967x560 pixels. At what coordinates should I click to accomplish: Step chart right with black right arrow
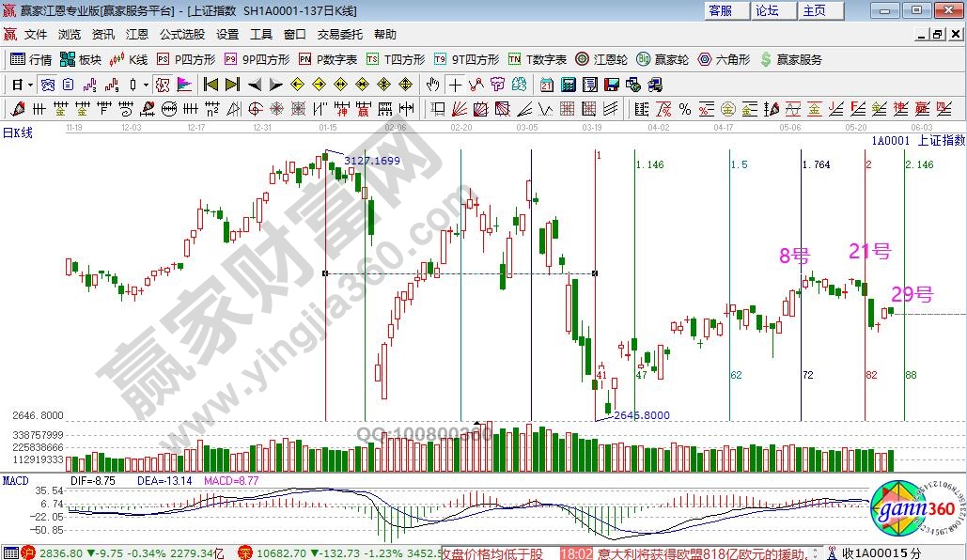275,85
